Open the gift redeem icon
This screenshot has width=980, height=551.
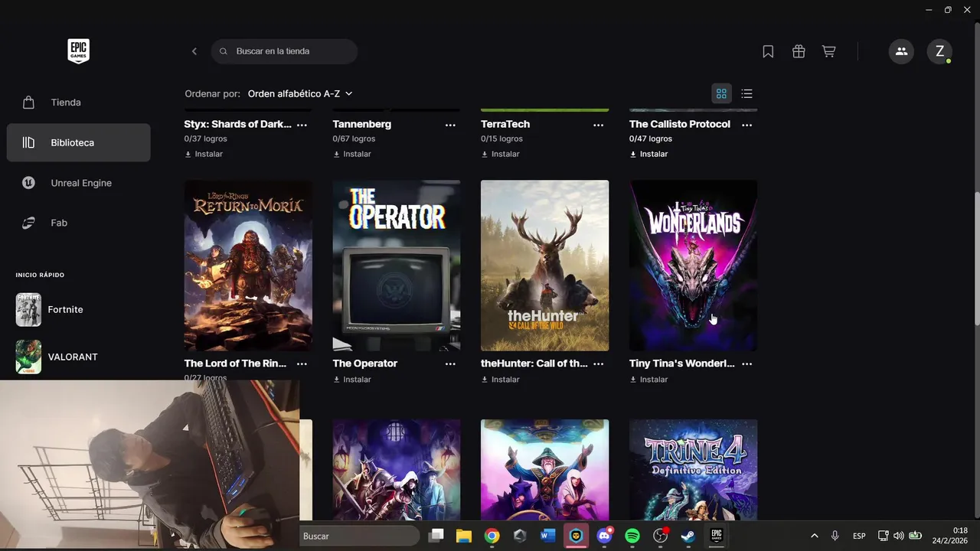(799, 51)
